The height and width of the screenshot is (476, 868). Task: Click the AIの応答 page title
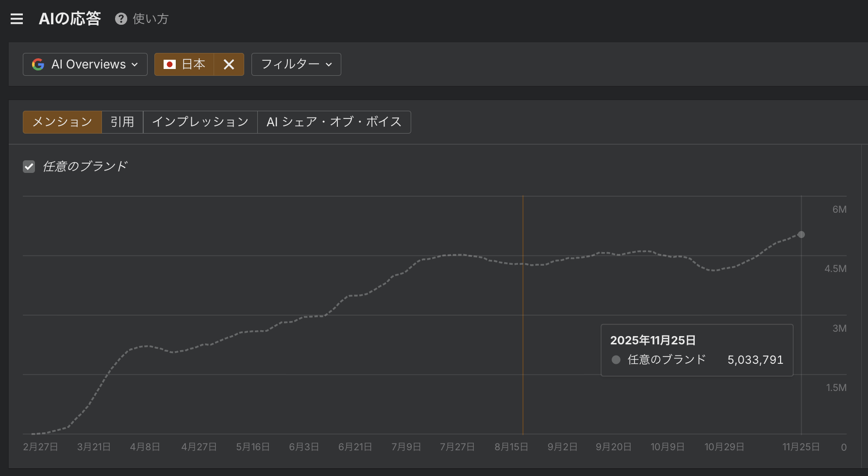70,19
